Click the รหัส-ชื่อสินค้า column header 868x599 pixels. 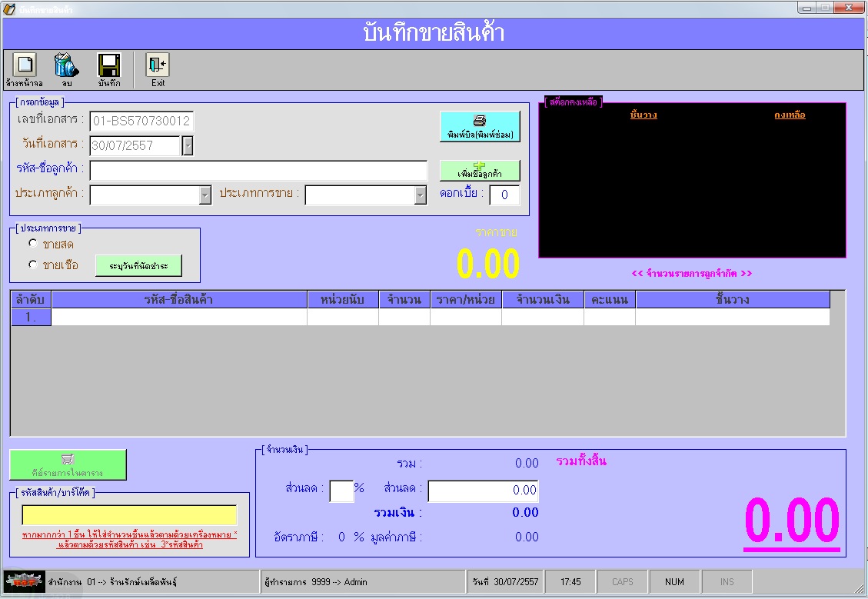tap(179, 300)
